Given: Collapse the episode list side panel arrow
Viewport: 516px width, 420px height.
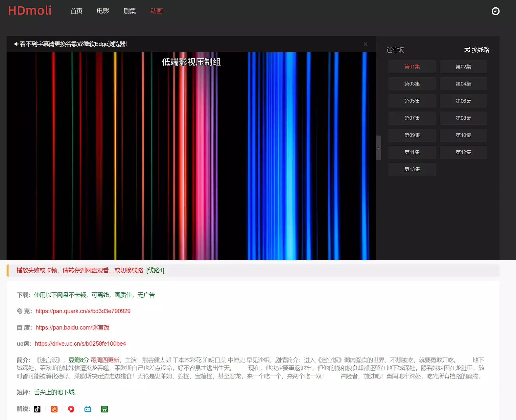Looking at the screenshot, I should (x=379, y=148).
